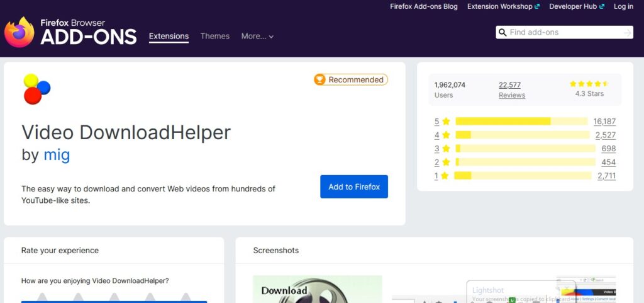This screenshot has width=644, height=303.
Task: Click the 'Screenshots' section heading
Action: (x=276, y=250)
